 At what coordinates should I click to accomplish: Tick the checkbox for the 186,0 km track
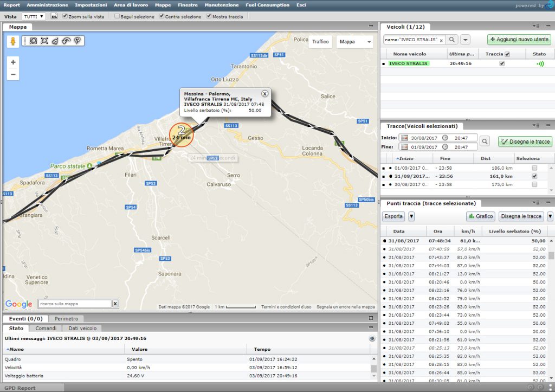(x=535, y=168)
